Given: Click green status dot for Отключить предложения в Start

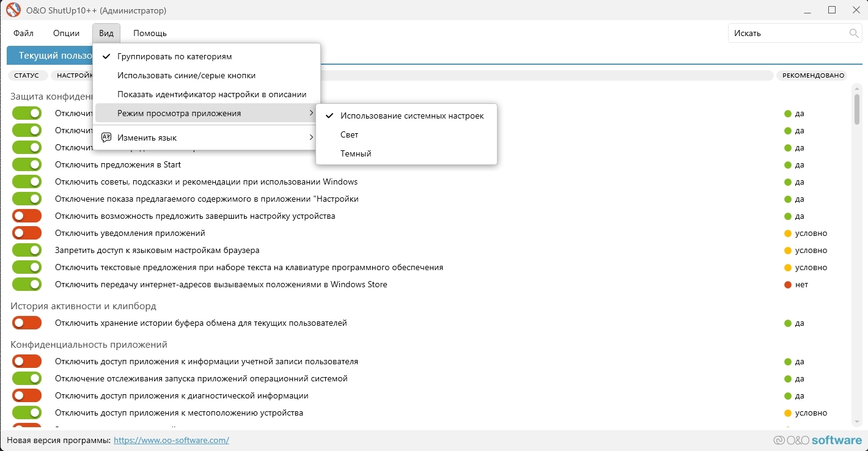Looking at the screenshot, I should pyautogui.click(x=788, y=165).
